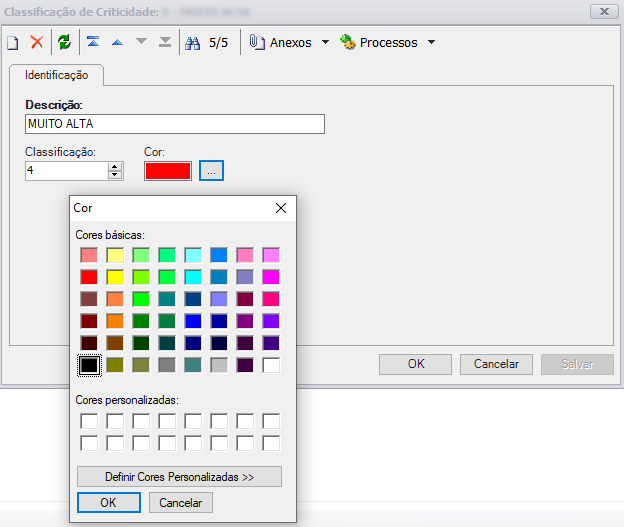The image size is (624, 527).
Task: Select the lime green swatch in third row
Action: [x=141, y=299]
